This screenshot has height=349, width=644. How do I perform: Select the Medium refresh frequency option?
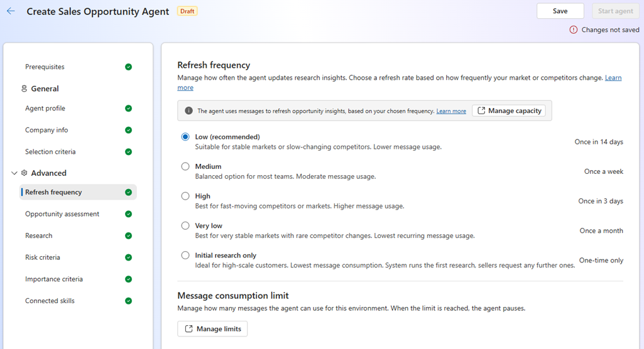pyautogui.click(x=185, y=166)
